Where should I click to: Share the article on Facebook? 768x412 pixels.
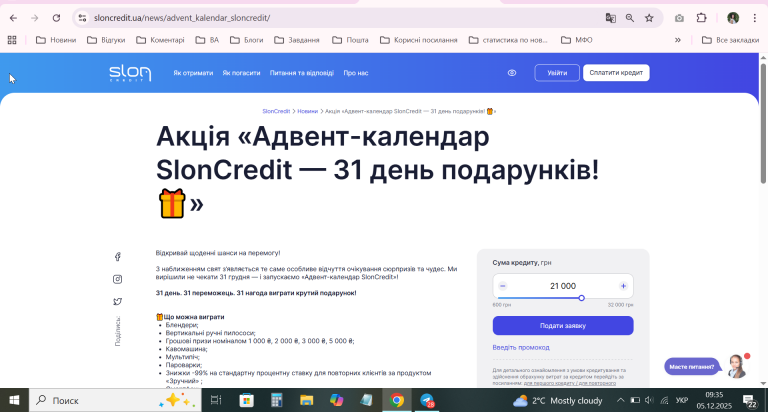click(x=118, y=257)
